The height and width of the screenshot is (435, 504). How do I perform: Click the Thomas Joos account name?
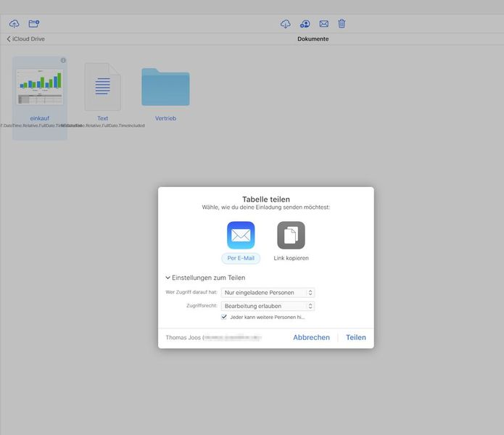183,337
